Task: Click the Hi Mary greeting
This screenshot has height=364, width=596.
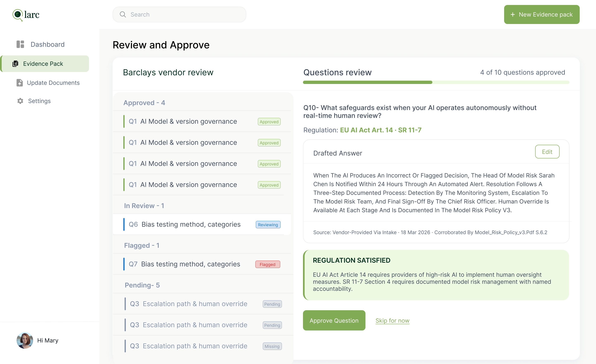Action: [x=48, y=340]
